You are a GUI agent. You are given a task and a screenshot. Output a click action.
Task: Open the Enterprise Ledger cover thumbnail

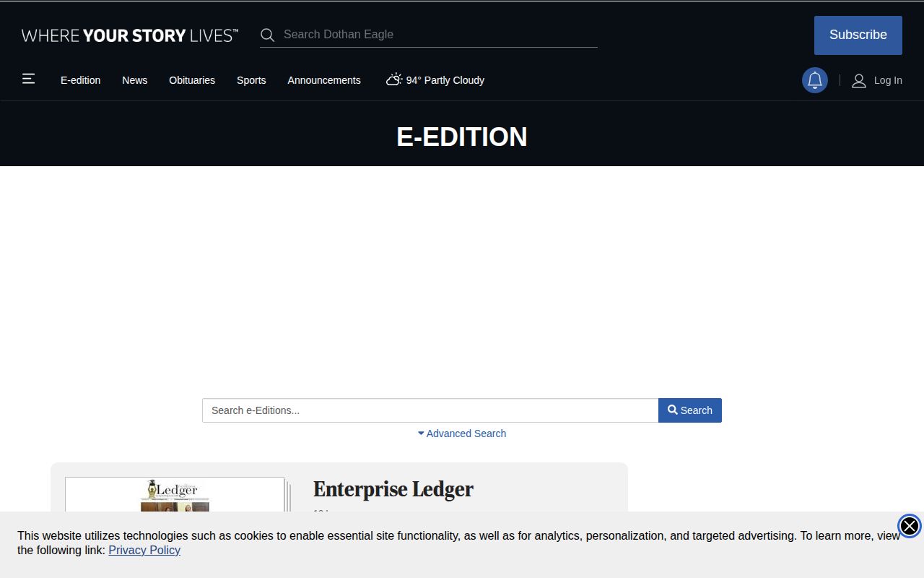click(175, 495)
